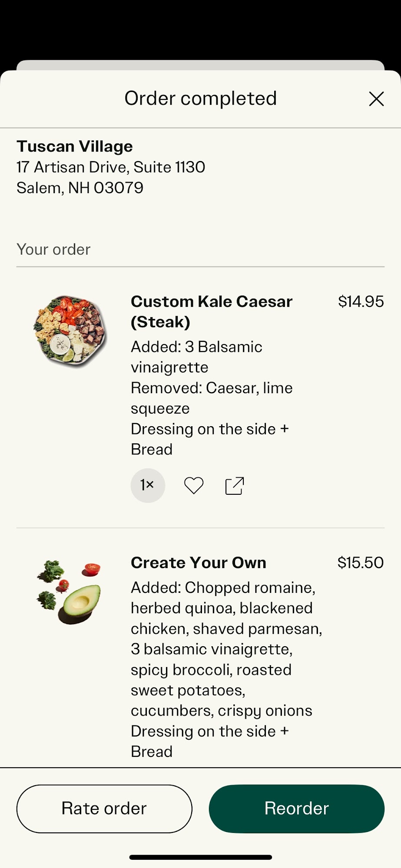
Task: Open the Custom Kale Caesar salad image
Action: [x=70, y=331]
